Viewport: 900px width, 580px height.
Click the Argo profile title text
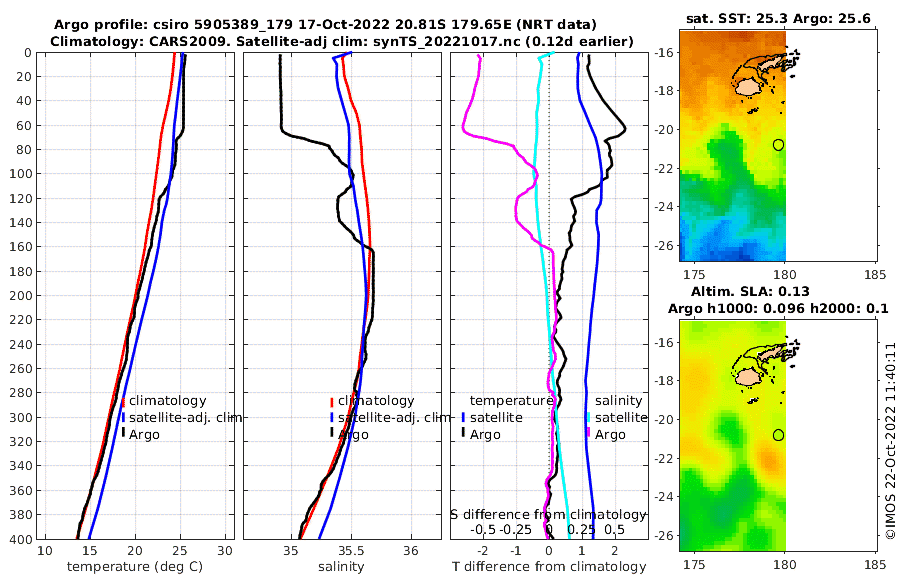pyautogui.click(x=325, y=25)
